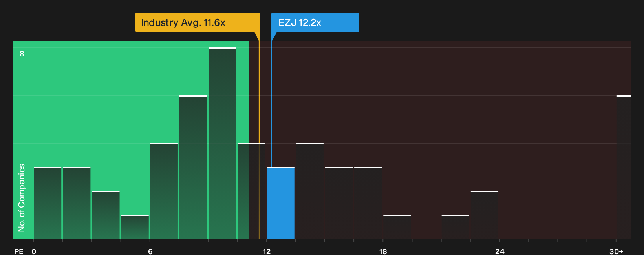Click the bar starting at PE 6
Image resolution: width=644 pixels, height=255 pixels.
[x=164, y=191]
